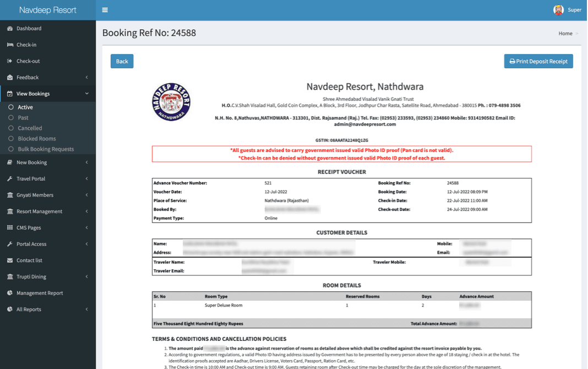Image resolution: width=588 pixels, height=369 pixels.
Task: Click the booking ref value 24588 in voucher
Action: (x=453, y=183)
